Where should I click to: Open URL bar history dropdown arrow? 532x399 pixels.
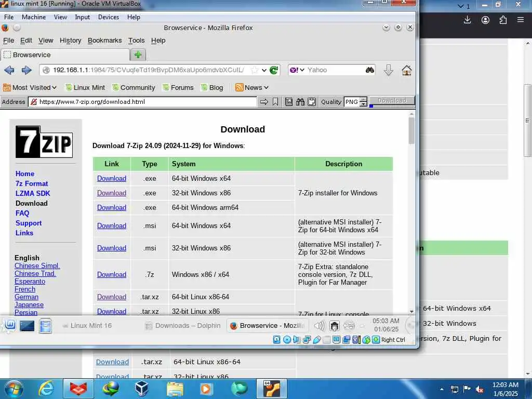click(263, 70)
